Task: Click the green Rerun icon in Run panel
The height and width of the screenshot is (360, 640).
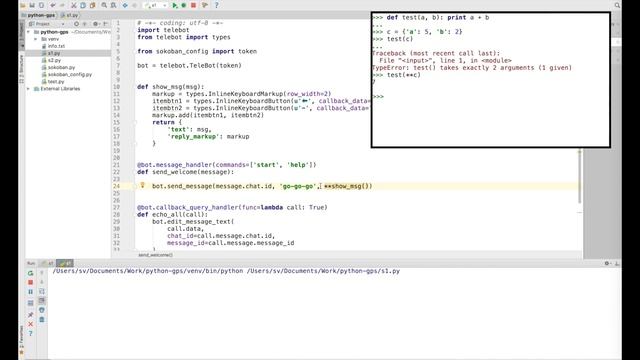Action: pyautogui.click(x=31, y=273)
